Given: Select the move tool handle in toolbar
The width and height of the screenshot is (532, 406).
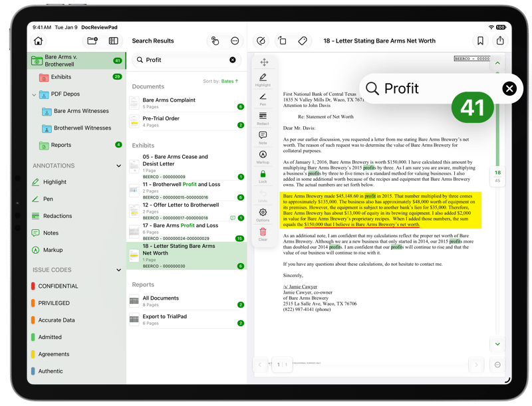Looking at the screenshot, I should (264, 62).
